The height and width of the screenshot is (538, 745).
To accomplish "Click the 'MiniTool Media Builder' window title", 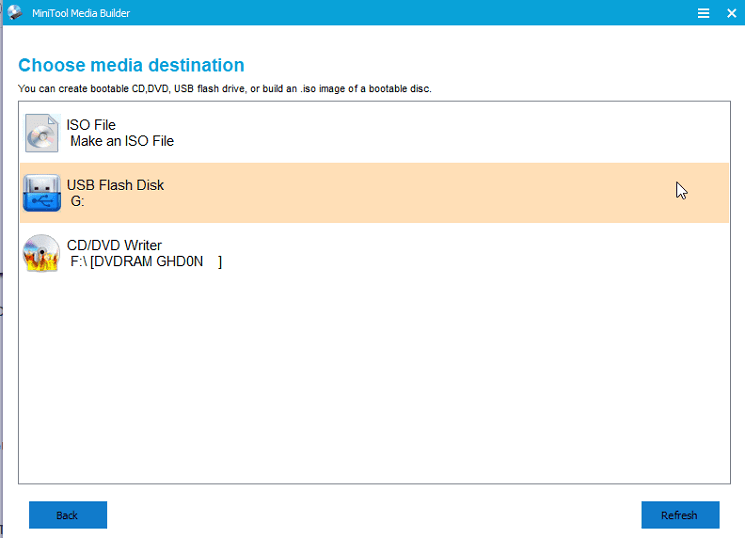I will coord(81,13).
